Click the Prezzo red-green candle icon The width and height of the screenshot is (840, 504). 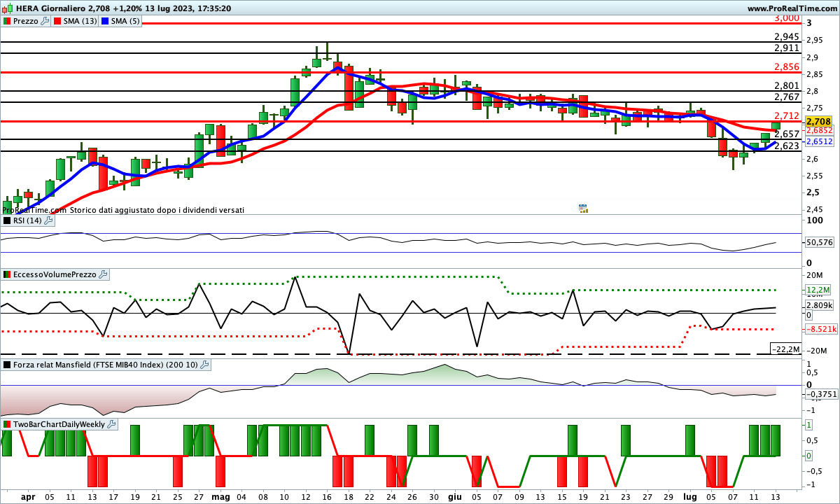(x=7, y=21)
